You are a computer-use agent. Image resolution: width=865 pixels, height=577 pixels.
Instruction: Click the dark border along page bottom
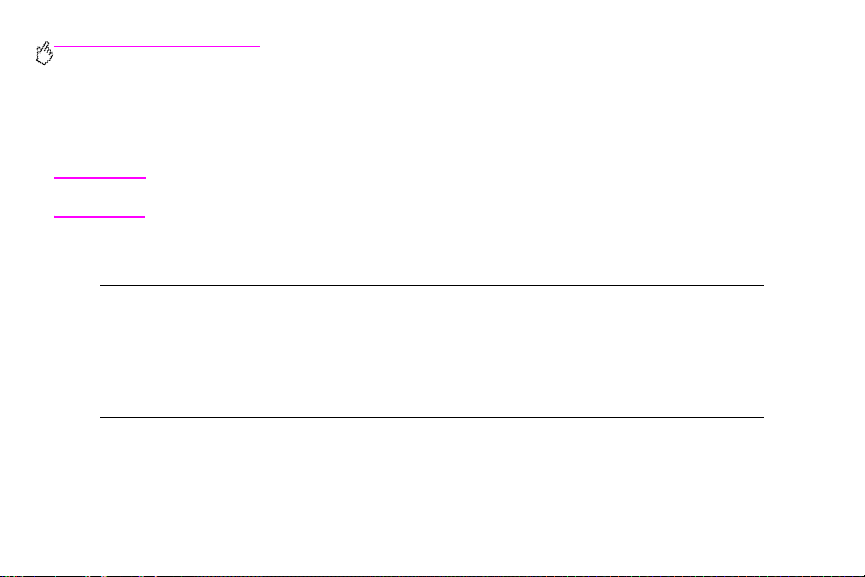pyautogui.click(x=432, y=576)
